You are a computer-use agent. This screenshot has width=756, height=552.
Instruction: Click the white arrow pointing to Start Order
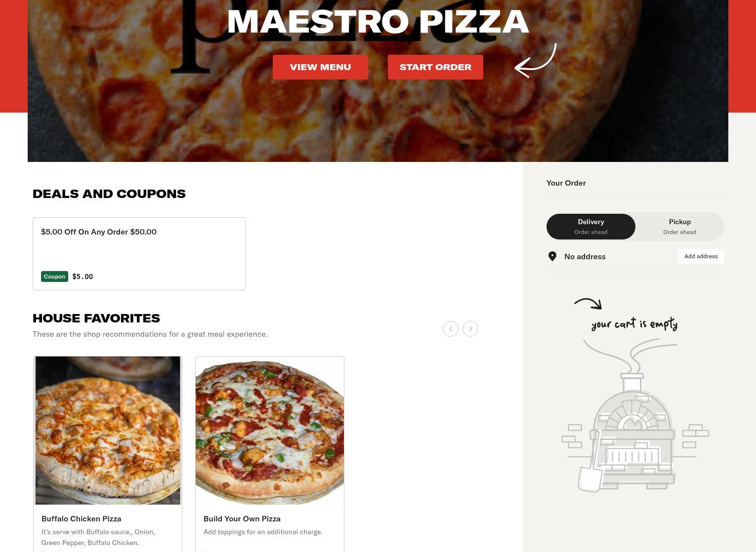536,61
